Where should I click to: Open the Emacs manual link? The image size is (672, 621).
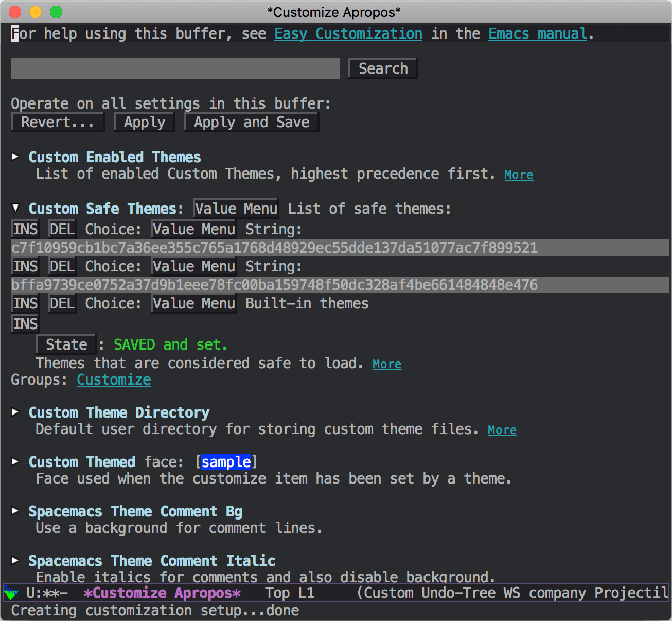point(537,33)
